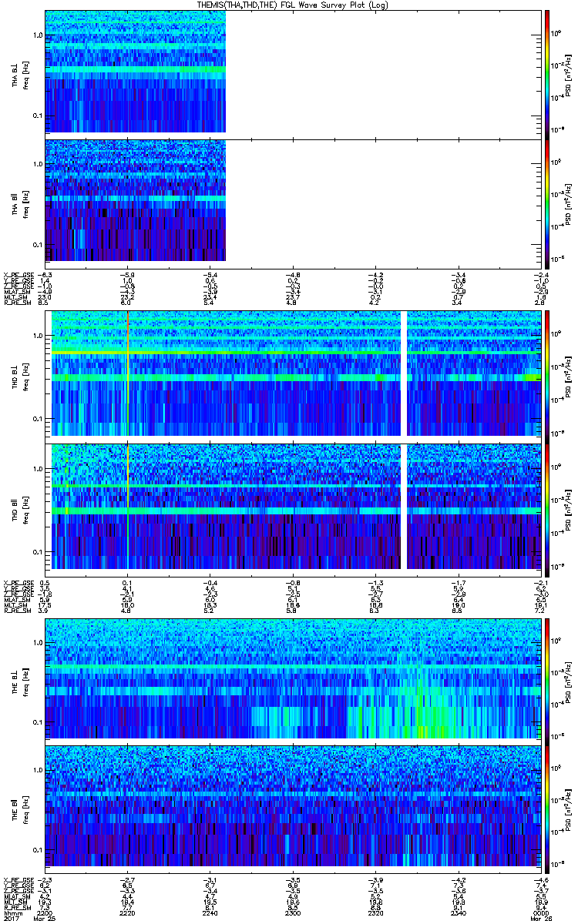Click the 0000 time tick label
The image size is (578, 924).
tap(543, 913)
